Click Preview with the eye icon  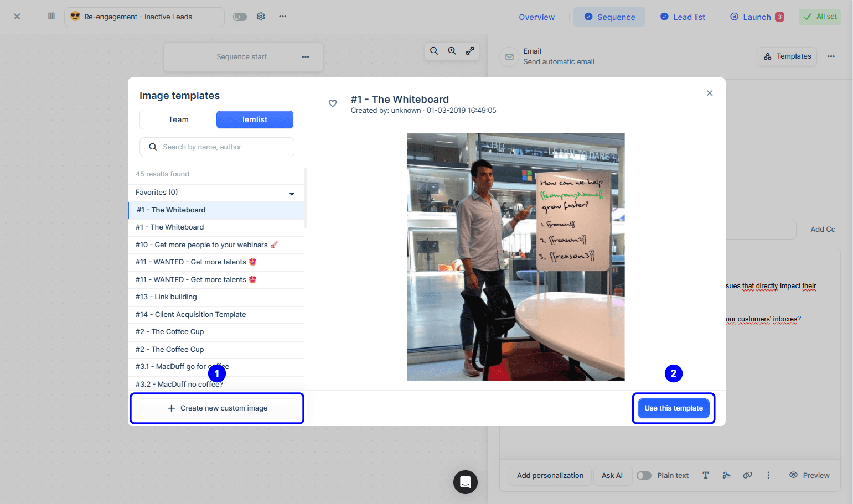tap(809, 475)
